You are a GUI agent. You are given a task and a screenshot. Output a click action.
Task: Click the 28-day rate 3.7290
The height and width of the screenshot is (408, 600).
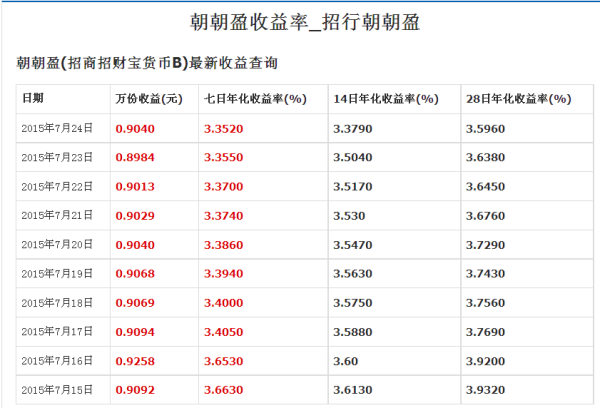tap(486, 245)
